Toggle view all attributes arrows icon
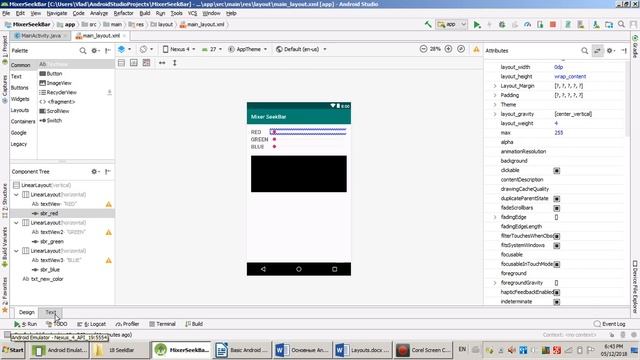 coord(598,51)
